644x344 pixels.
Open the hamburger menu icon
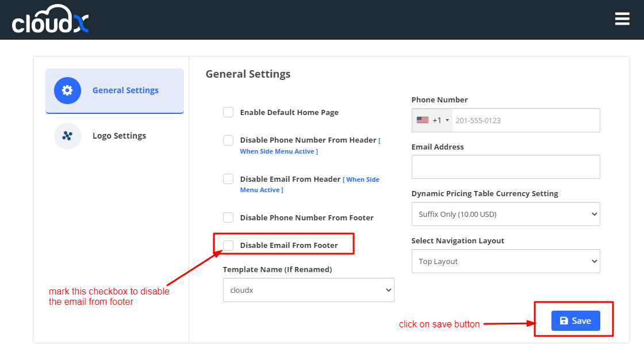[622, 19]
